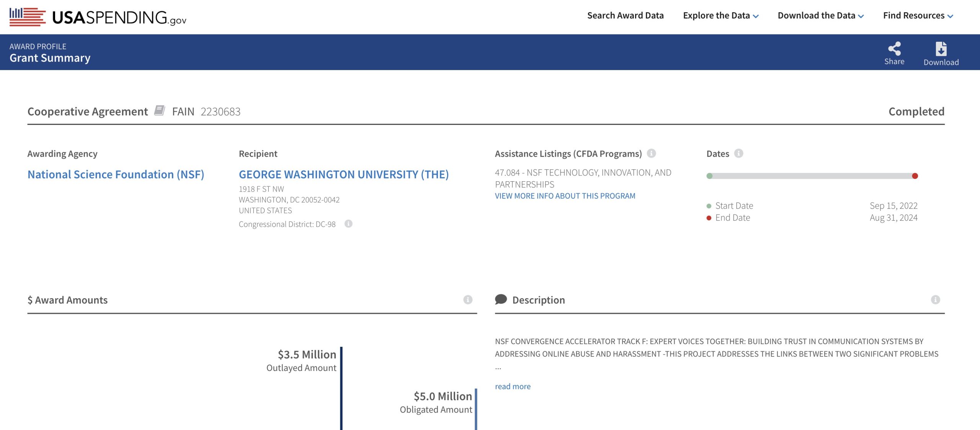
Task: Open George Washington University recipient link
Action: 344,174
